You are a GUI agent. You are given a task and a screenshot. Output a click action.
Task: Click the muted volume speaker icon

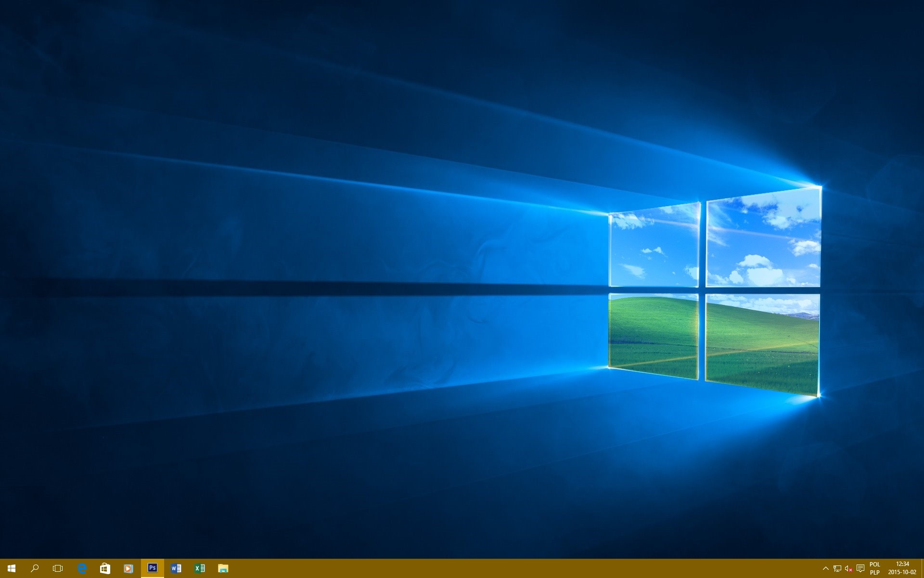848,568
